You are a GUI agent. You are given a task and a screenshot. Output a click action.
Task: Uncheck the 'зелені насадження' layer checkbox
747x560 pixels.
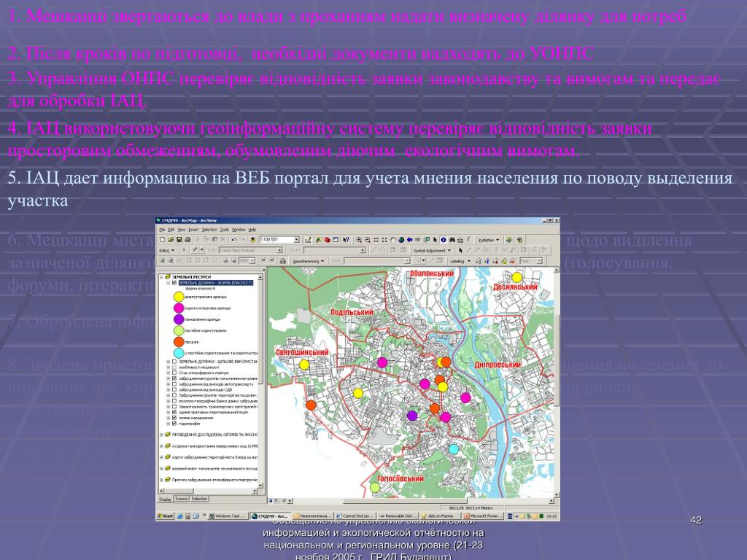coord(174,418)
